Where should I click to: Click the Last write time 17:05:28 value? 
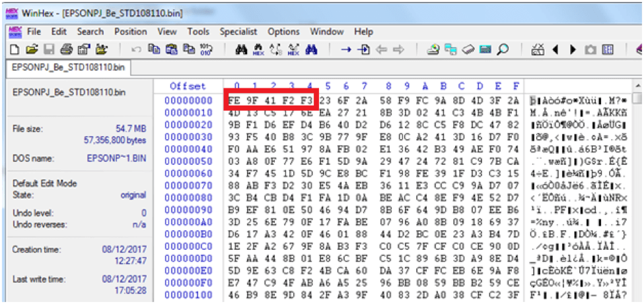[x=130, y=291]
